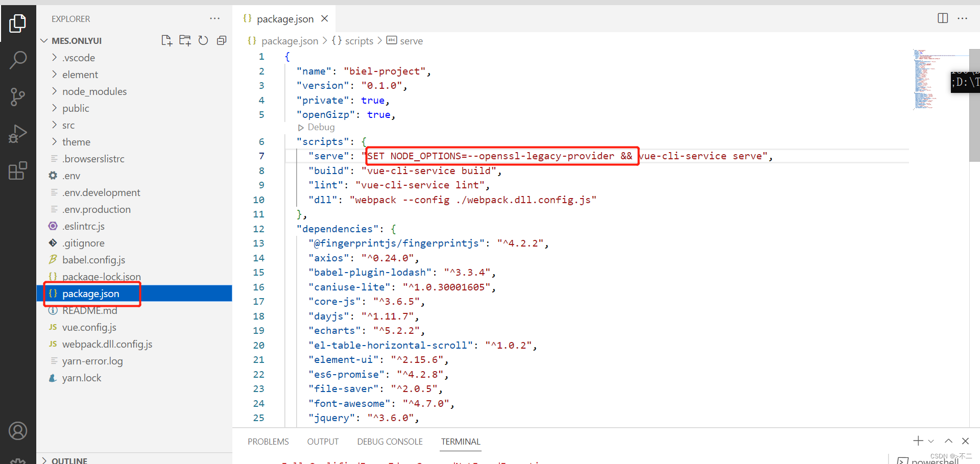Click the editor vertical scrollbar
This screenshot has height=464, width=980.
click(974, 105)
